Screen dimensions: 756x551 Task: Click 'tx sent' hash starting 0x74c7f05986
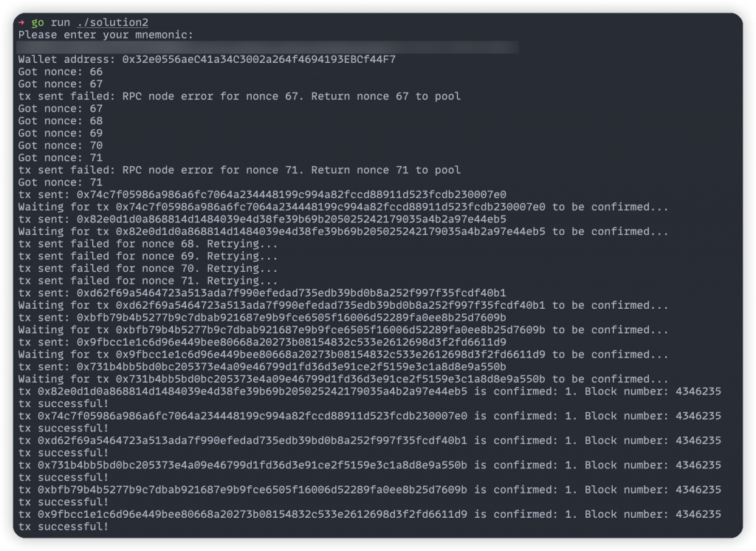click(x=292, y=195)
